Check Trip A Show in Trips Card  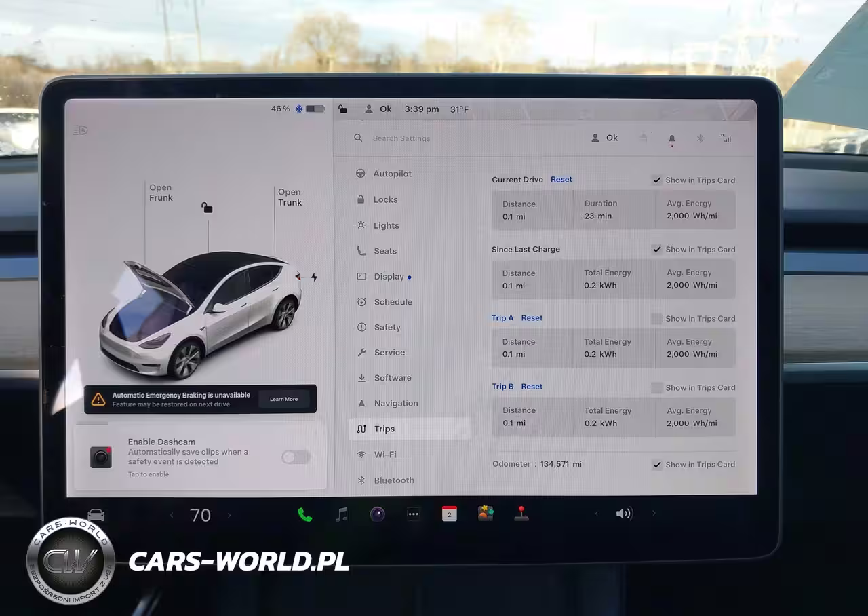656,319
